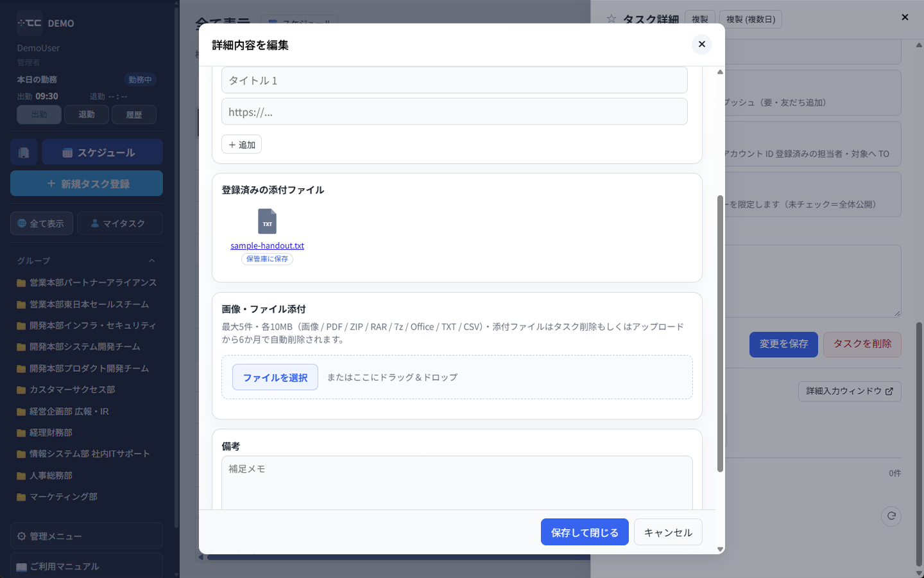Click the TXT file icon of sample-handout
The image size is (924, 578).
pos(267,222)
